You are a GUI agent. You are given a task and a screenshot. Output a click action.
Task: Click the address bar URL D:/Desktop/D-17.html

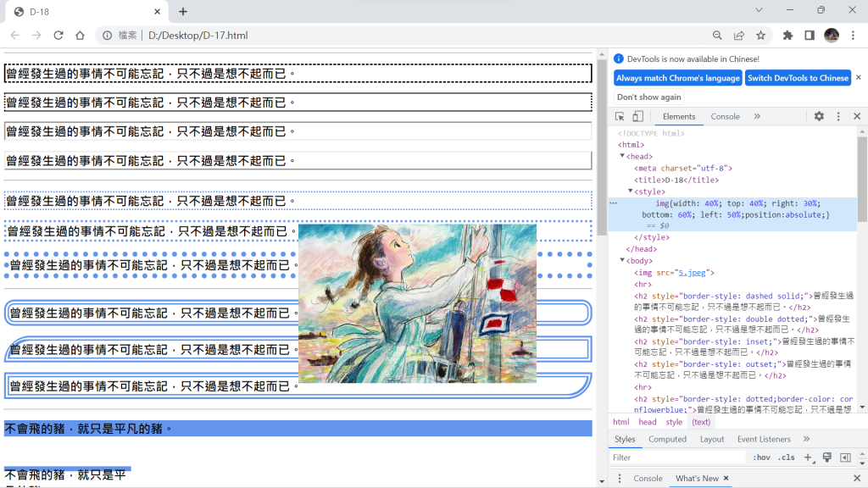coord(198,36)
